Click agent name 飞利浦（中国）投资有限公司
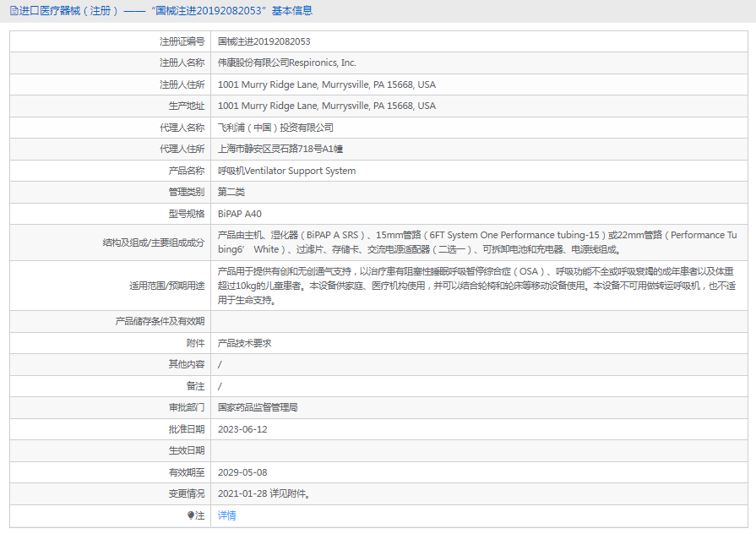 click(x=275, y=128)
